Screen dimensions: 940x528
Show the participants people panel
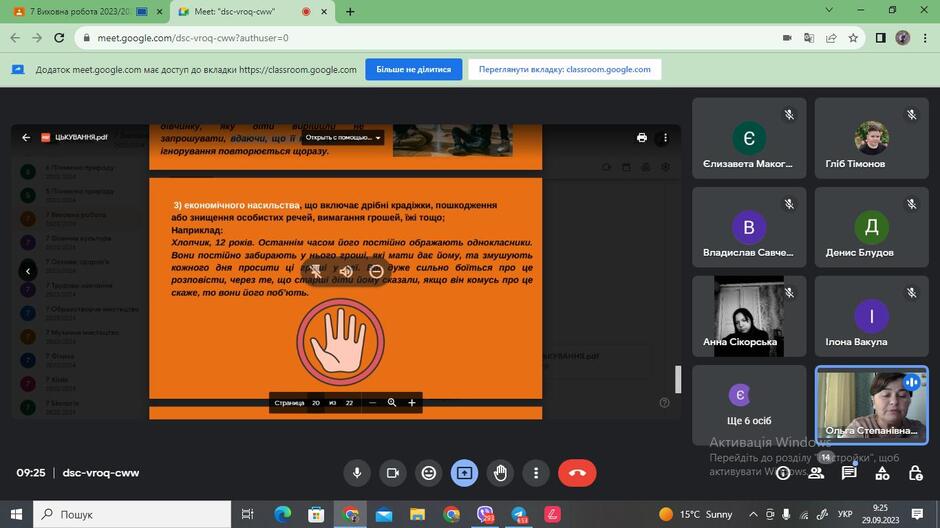pos(816,473)
